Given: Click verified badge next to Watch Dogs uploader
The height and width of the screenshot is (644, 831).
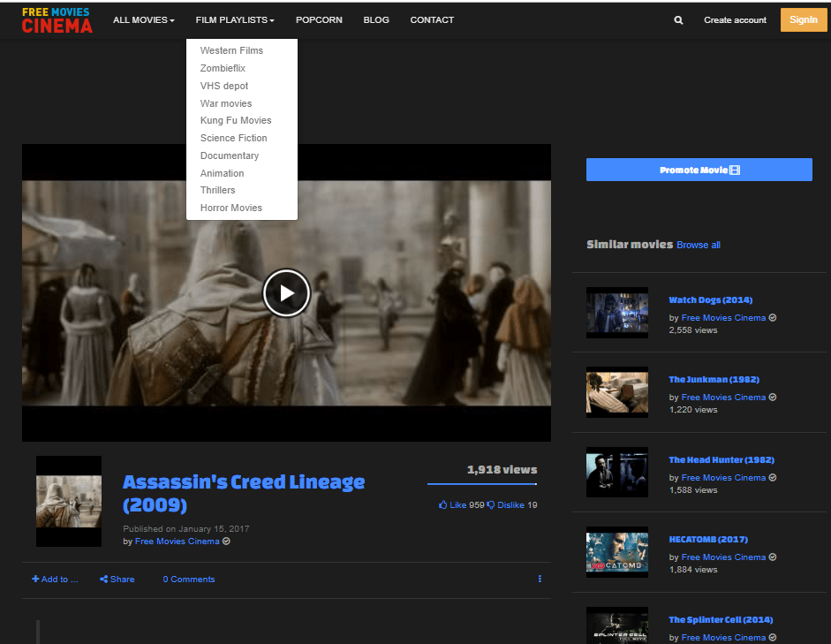Looking at the screenshot, I should point(773,317).
